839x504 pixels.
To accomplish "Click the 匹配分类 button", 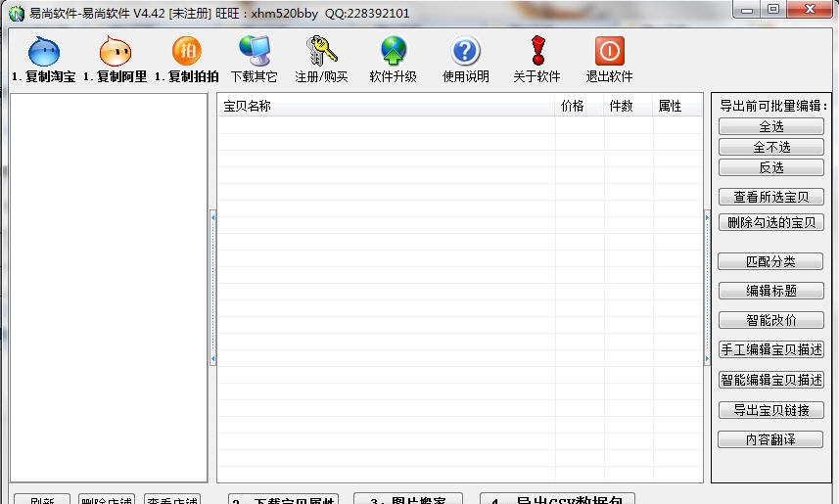I will click(x=770, y=261).
